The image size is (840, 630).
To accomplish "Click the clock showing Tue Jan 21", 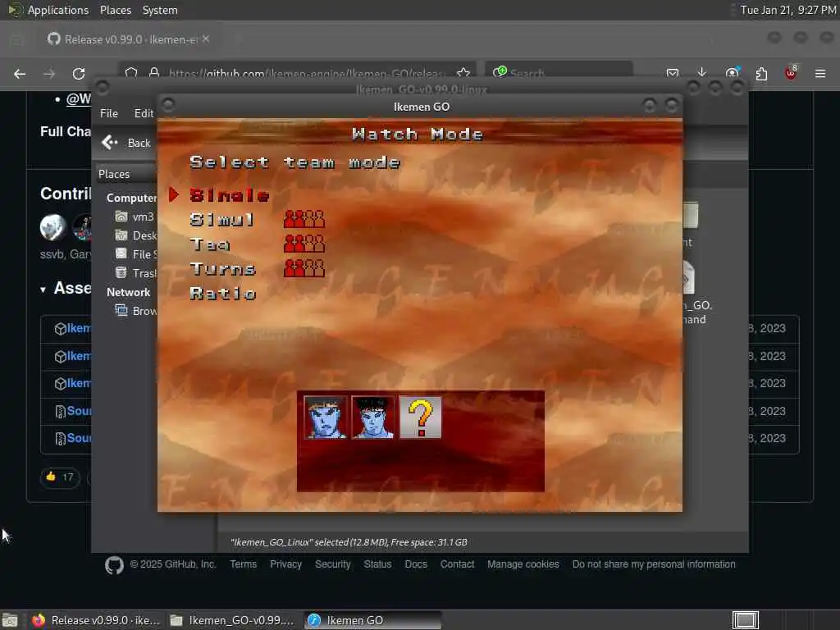I will tap(788, 10).
